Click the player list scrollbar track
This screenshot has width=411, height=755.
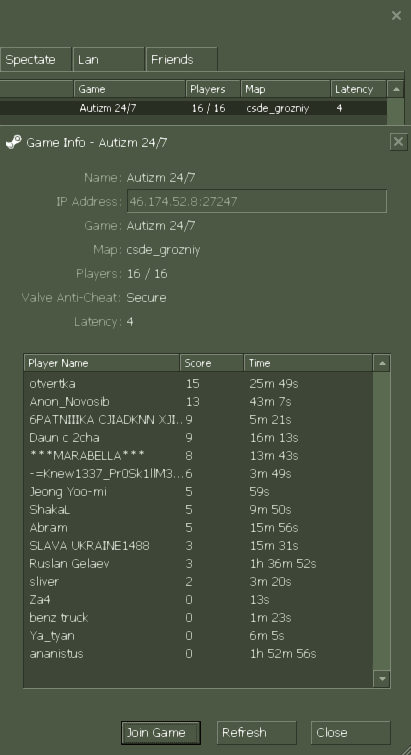382,521
